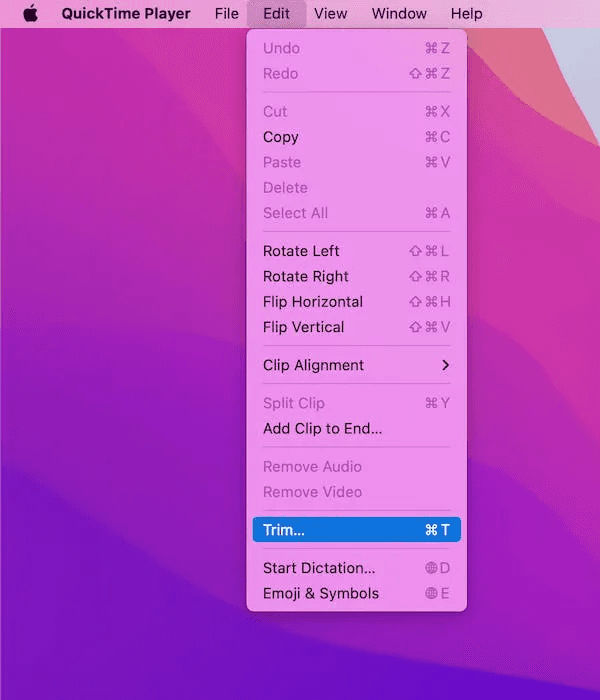Click the dimmed Undo item

point(356,48)
